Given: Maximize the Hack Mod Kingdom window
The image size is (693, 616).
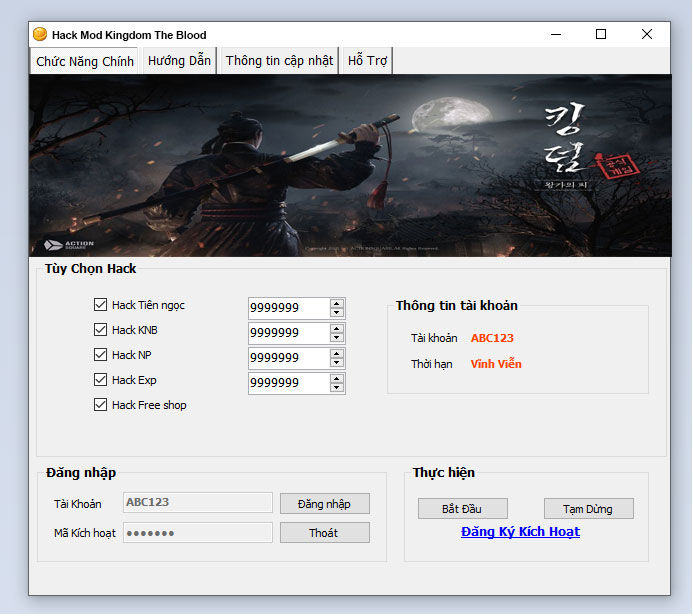Looking at the screenshot, I should 601,34.
